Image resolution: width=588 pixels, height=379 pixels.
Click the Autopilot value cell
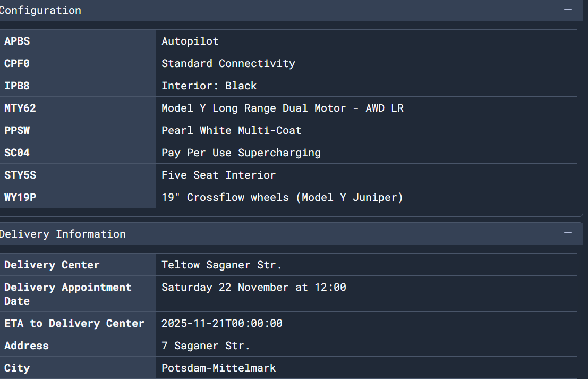point(367,41)
